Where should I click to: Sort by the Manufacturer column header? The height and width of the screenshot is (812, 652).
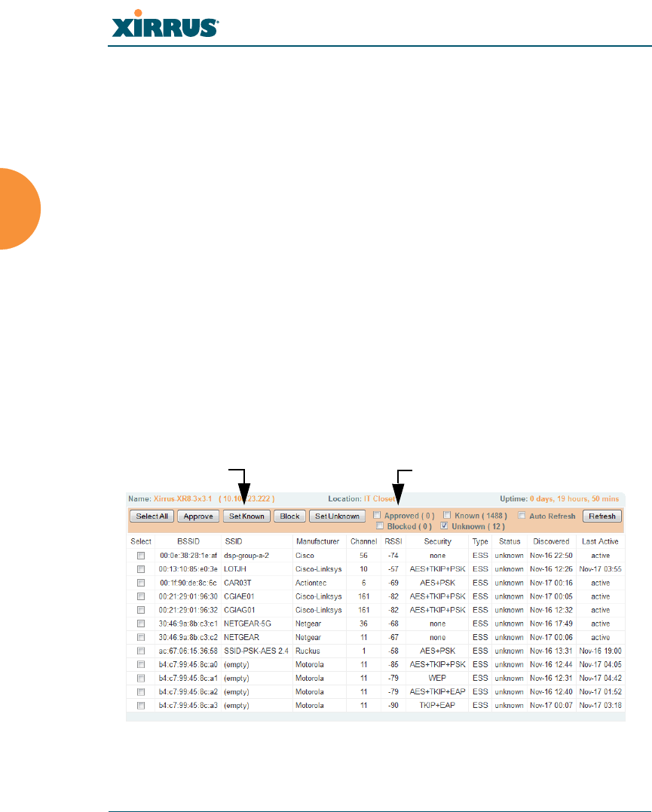point(317,541)
